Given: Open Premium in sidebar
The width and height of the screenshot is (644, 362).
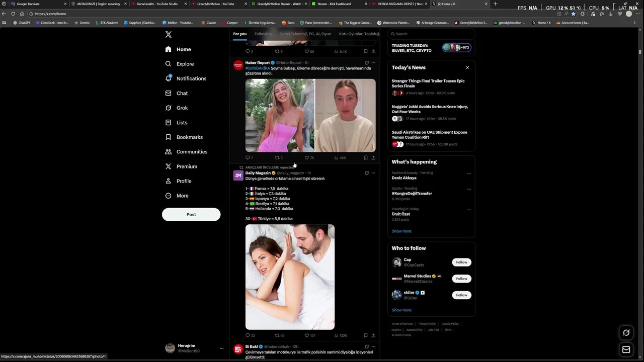Looking at the screenshot, I should [x=181, y=166].
